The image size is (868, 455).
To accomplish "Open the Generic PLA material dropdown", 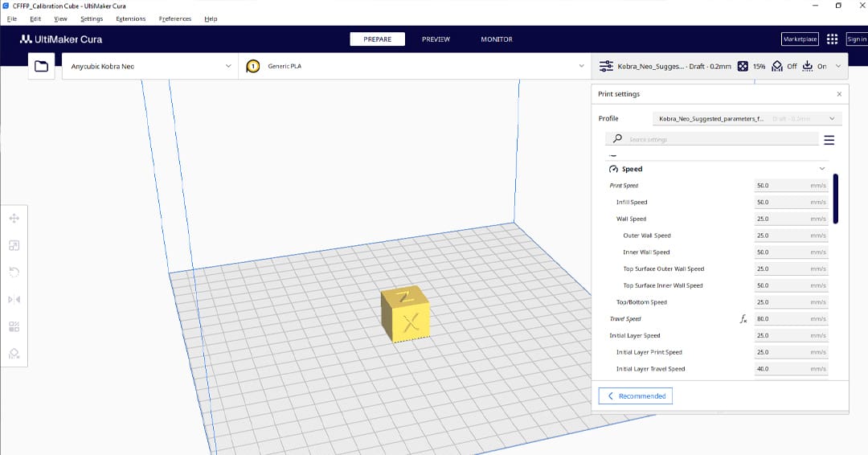I will (x=415, y=67).
